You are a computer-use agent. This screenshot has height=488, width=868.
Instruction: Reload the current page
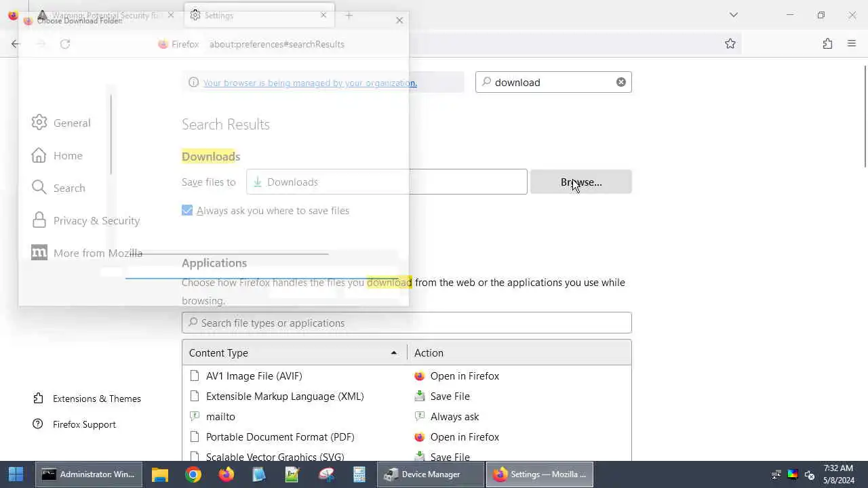pyautogui.click(x=65, y=44)
